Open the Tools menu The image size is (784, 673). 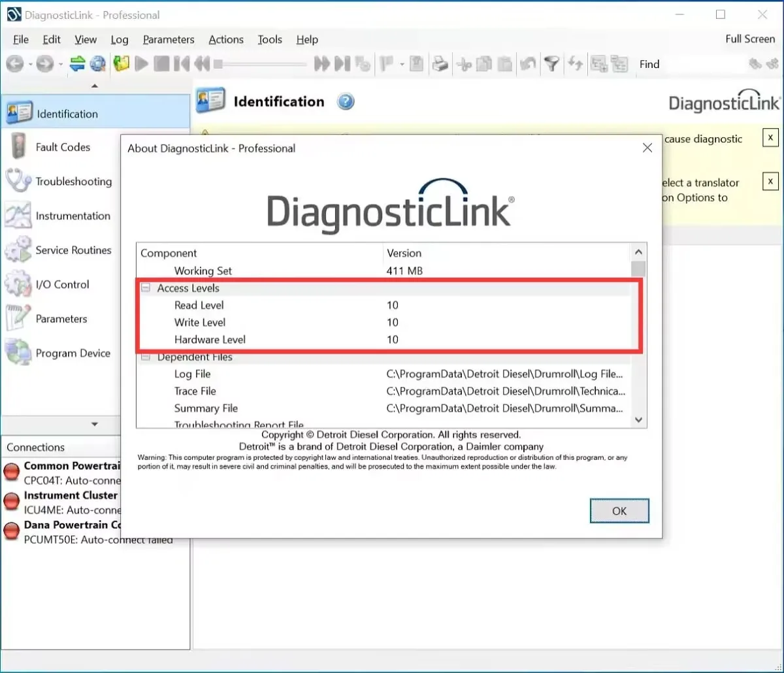pyautogui.click(x=270, y=39)
